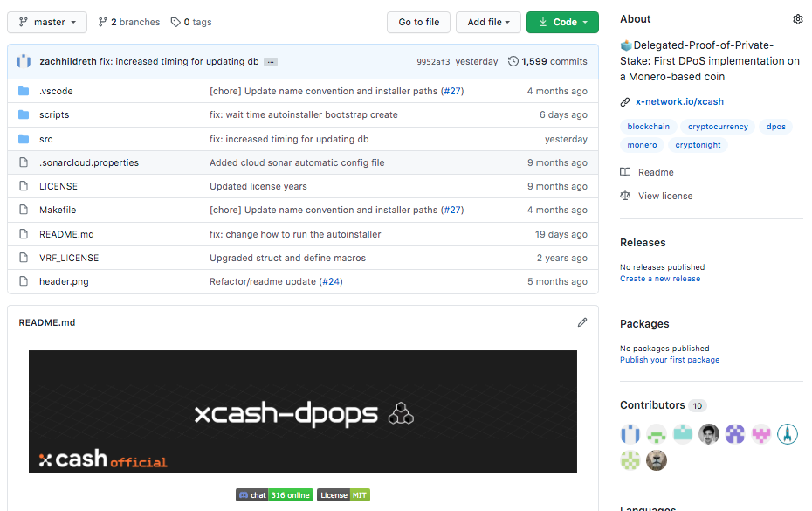Open the contributor with photo portrait avatar
The image size is (812, 511).
click(708, 434)
